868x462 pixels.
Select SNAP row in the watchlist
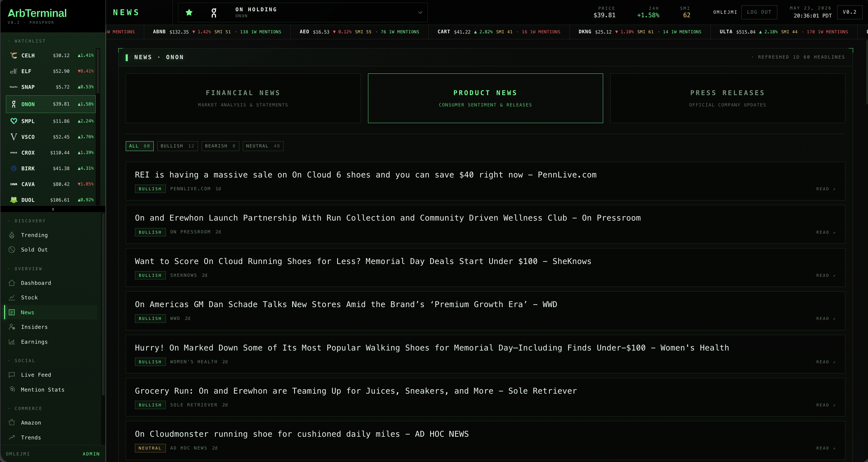point(51,87)
